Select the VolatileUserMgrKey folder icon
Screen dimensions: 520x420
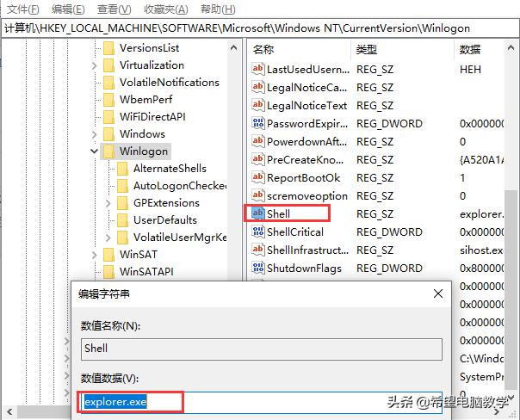(123, 238)
